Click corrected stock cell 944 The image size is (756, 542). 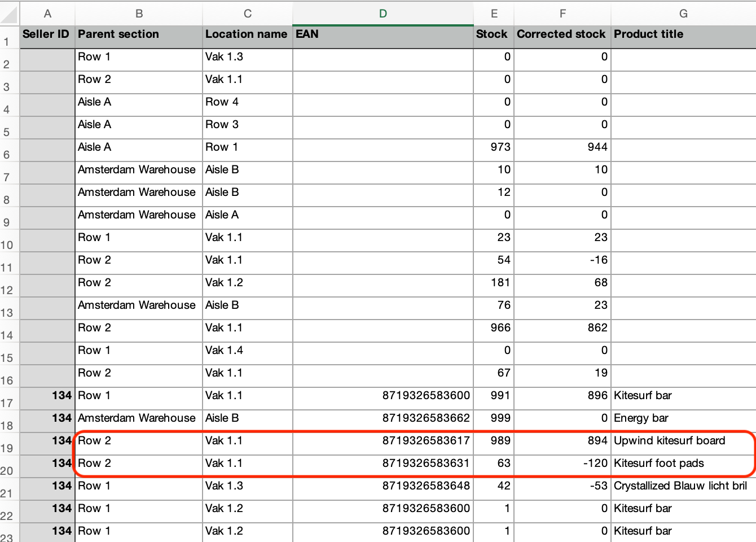tap(562, 150)
